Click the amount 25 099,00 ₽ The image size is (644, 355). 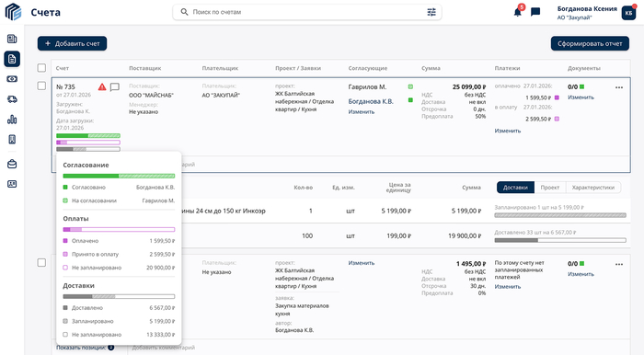(x=469, y=86)
